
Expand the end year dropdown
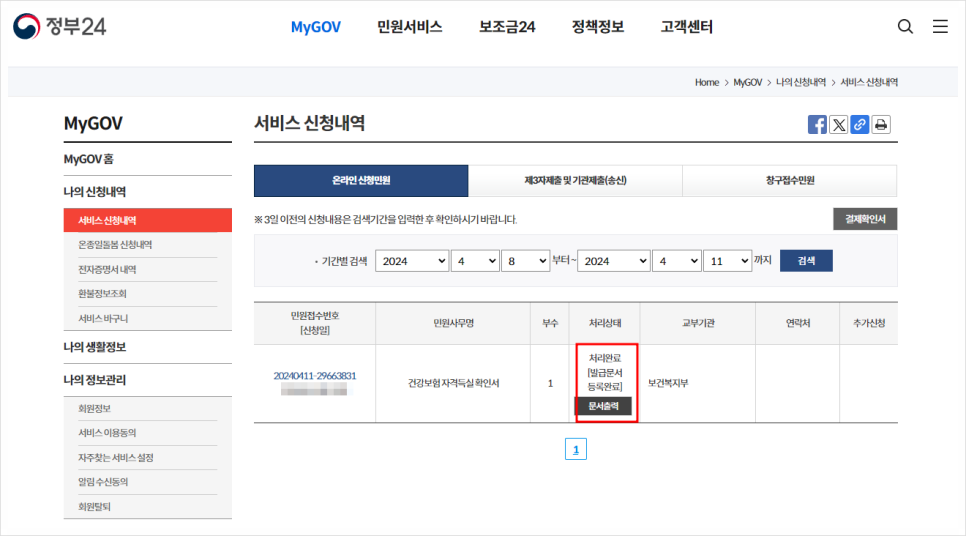(x=614, y=261)
